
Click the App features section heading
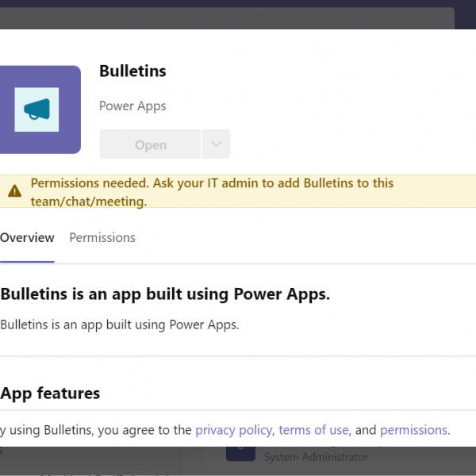point(50,393)
